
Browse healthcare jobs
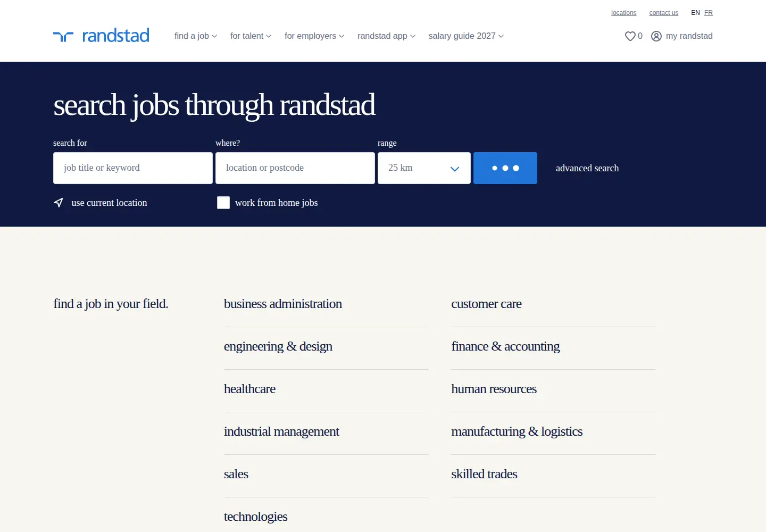pos(249,389)
